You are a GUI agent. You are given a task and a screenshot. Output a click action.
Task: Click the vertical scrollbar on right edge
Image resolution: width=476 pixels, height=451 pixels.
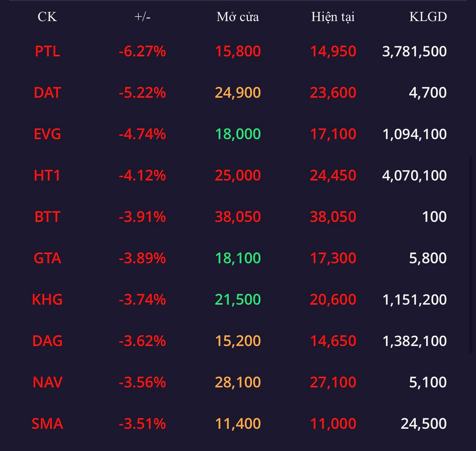pos(471,255)
